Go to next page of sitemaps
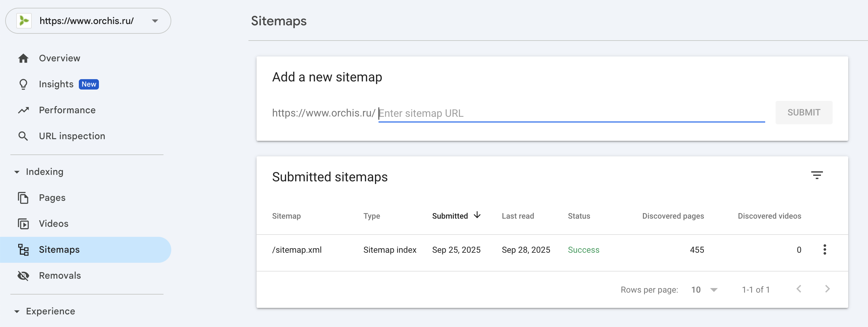Image resolution: width=868 pixels, height=327 pixels. tap(827, 289)
